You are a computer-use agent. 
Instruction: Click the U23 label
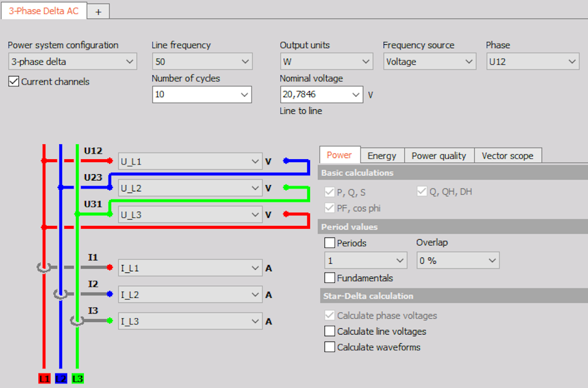[93, 178]
